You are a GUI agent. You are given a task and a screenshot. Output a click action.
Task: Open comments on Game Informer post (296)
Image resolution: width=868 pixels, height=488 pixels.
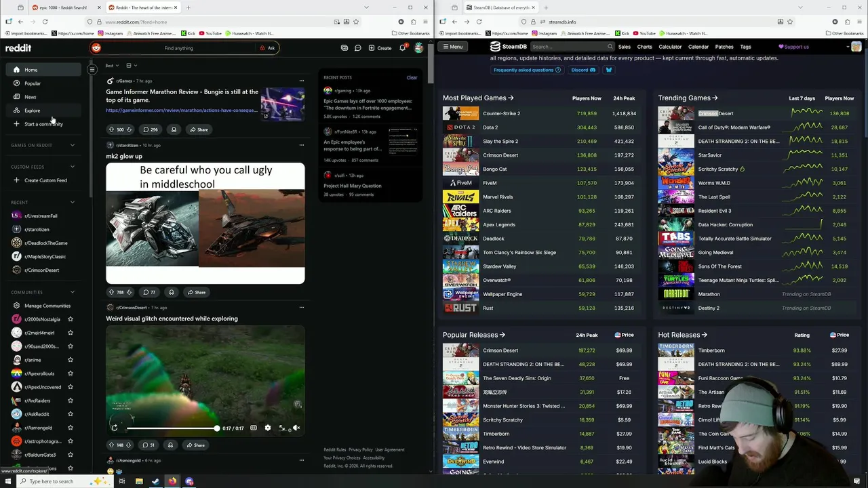(150, 129)
